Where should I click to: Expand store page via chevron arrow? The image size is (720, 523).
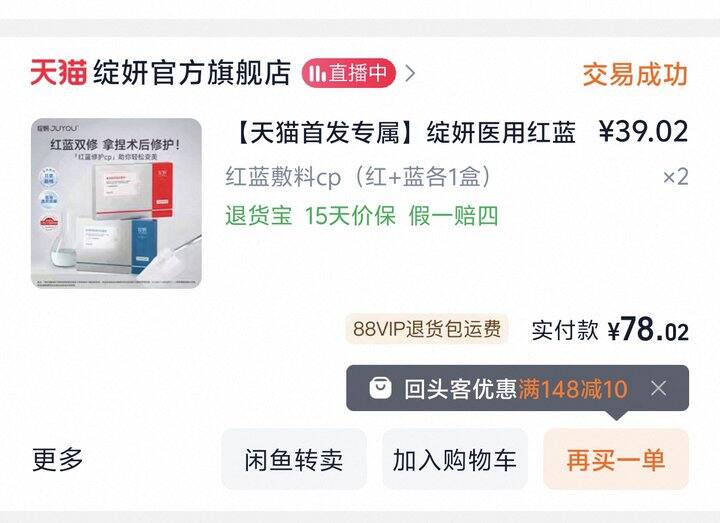tap(410, 73)
